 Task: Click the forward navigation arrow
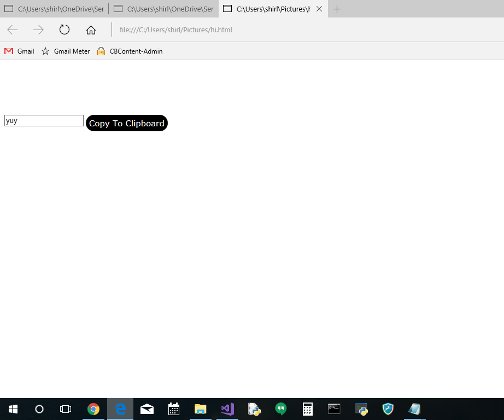point(37,30)
